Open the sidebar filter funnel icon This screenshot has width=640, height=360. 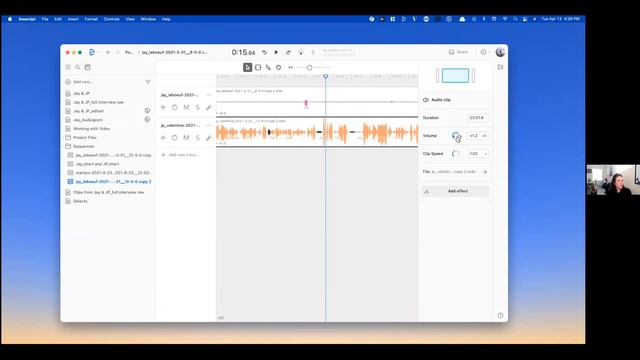tap(148, 82)
